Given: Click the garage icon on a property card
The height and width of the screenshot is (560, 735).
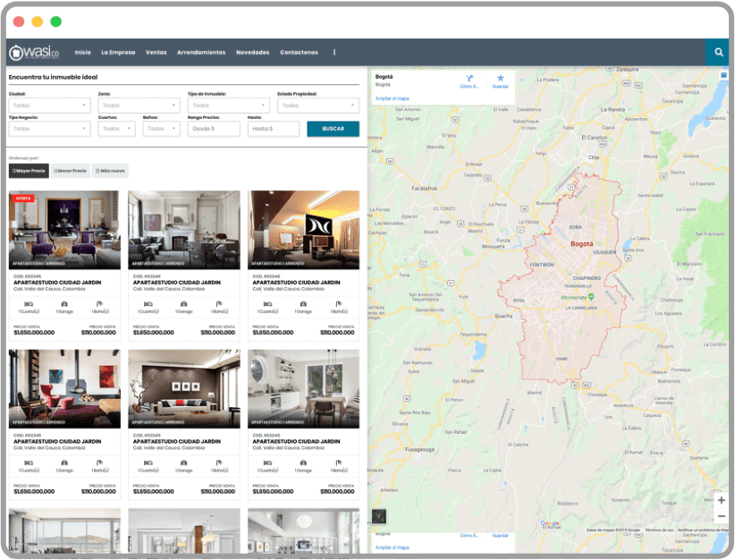Looking at the screenshot, I should tap(63, 305).
